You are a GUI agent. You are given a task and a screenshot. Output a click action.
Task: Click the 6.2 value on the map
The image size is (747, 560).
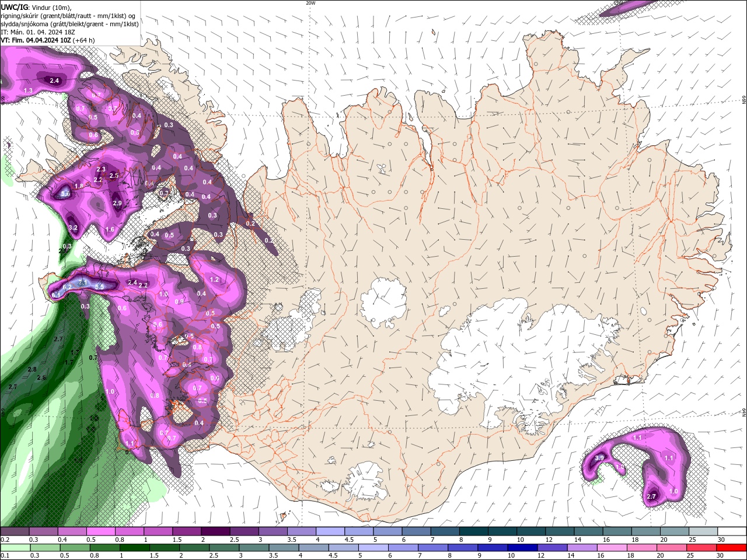pyautogui.click(x=67, y=287)
